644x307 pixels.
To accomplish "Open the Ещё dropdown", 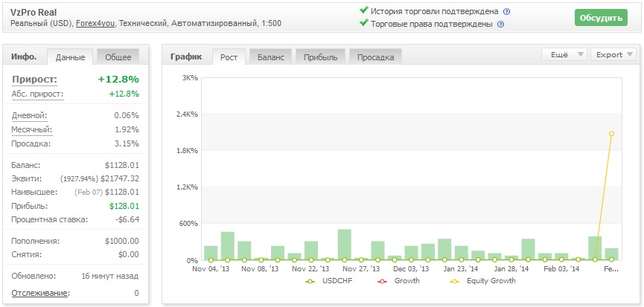I will click(x=564, y=55).
